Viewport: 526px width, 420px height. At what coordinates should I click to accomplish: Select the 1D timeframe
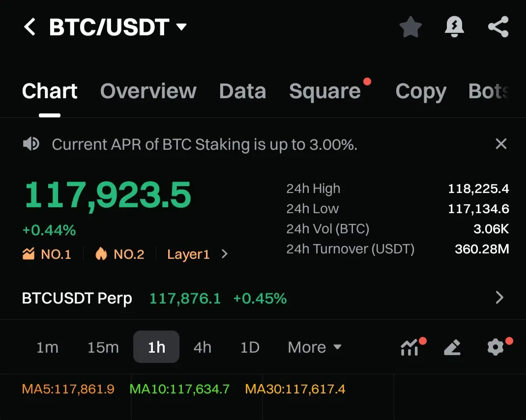[250, 347]
